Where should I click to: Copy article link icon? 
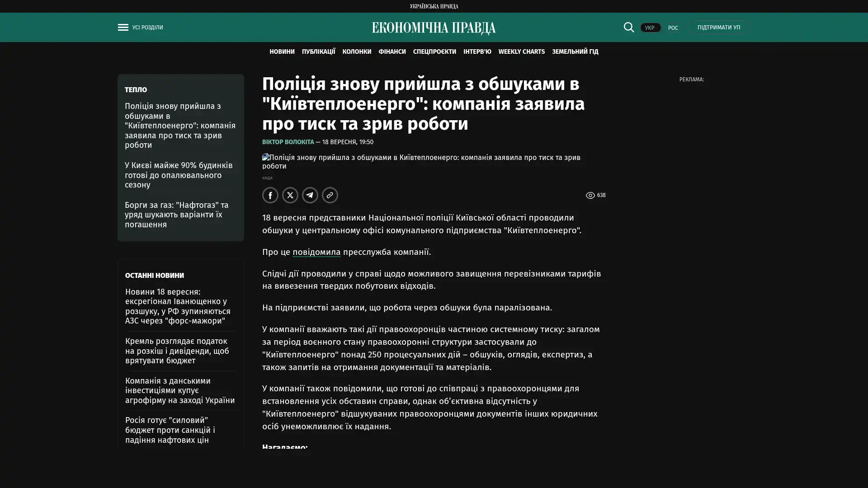pyautogui.click(x=330, y=195)
